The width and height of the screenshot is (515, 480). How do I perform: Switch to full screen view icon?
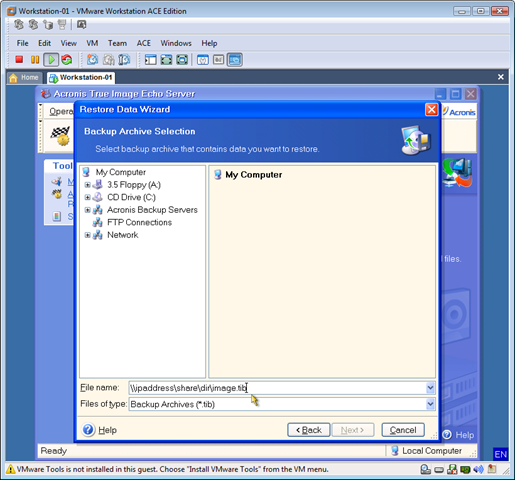click(166, 60)
